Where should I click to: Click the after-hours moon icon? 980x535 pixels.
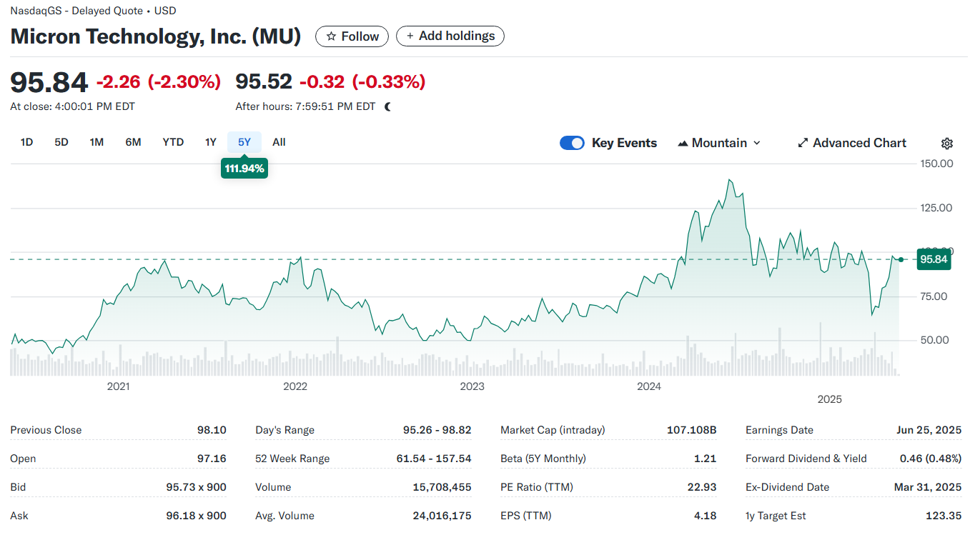(388, 106)
